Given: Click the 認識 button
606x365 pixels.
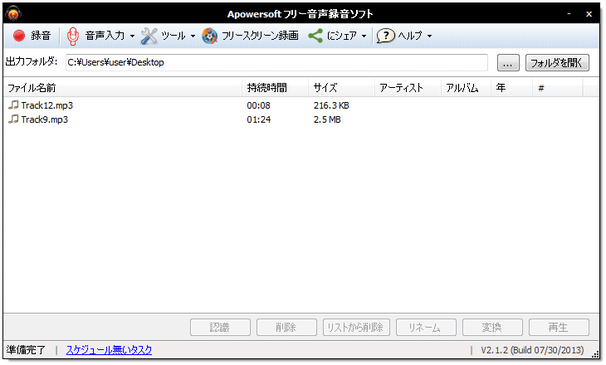Looking at the screenshot, I should point(220,327).
